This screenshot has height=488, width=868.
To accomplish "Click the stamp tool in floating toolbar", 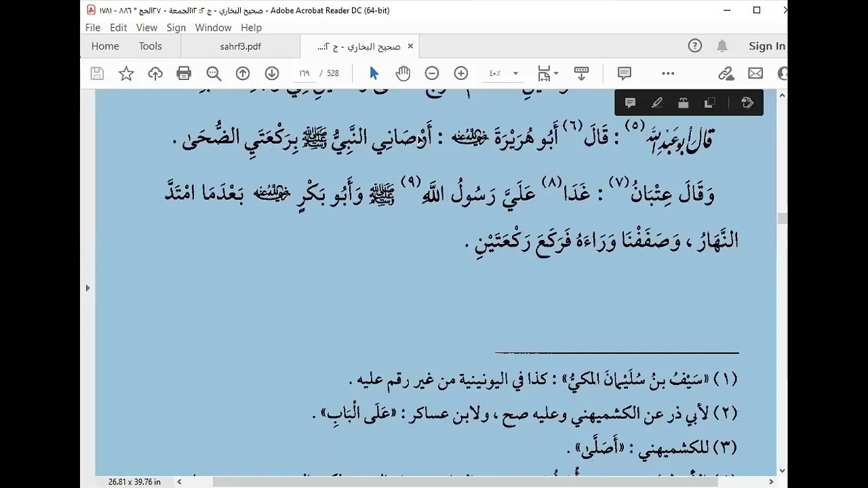I will (x=683, y=103).
